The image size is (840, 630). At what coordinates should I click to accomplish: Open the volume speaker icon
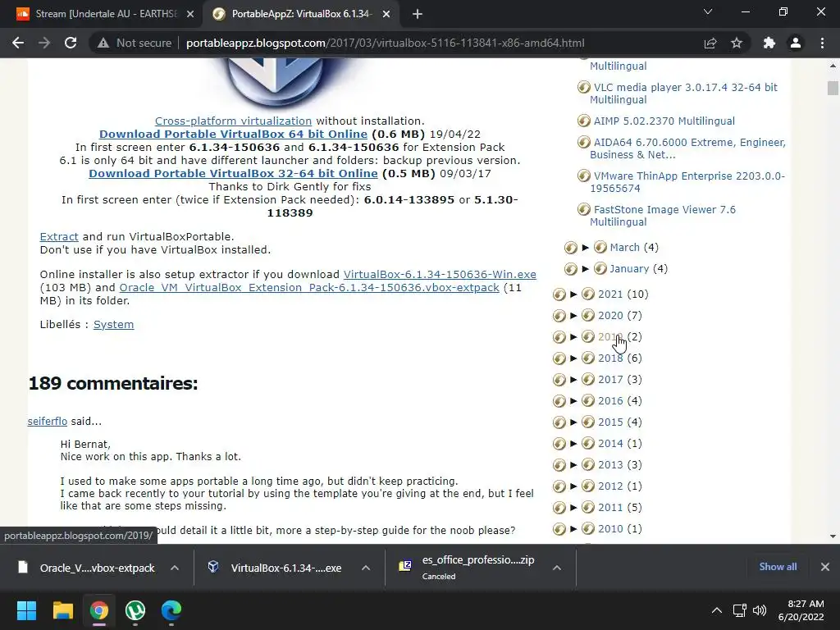tap(759, 610)
